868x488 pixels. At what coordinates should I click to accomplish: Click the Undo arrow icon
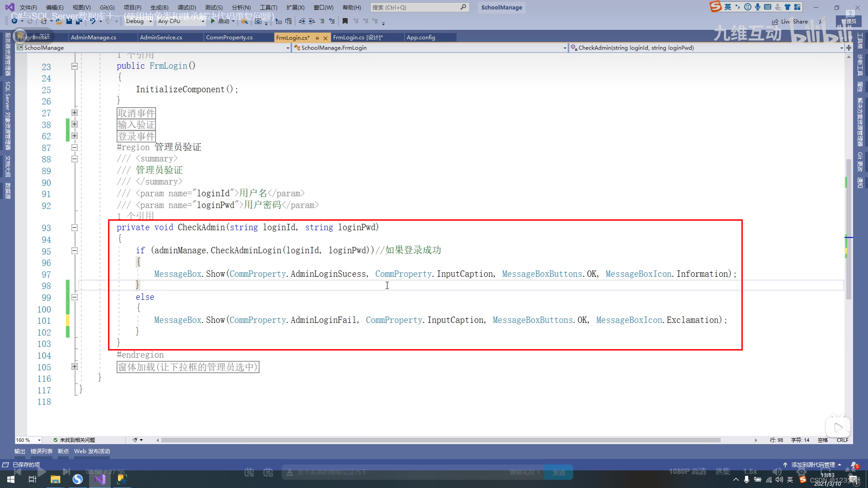click(x=93, y=21)
